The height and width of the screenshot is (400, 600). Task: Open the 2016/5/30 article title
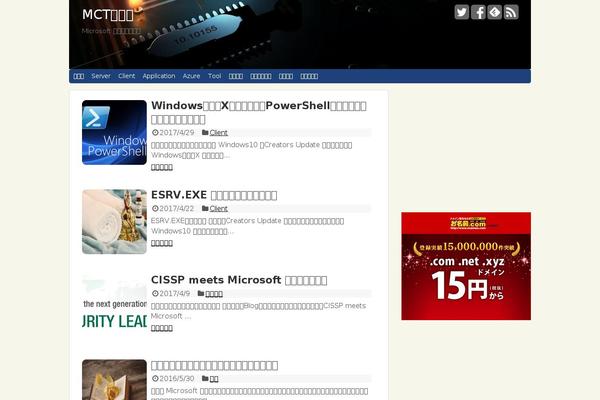215,365
